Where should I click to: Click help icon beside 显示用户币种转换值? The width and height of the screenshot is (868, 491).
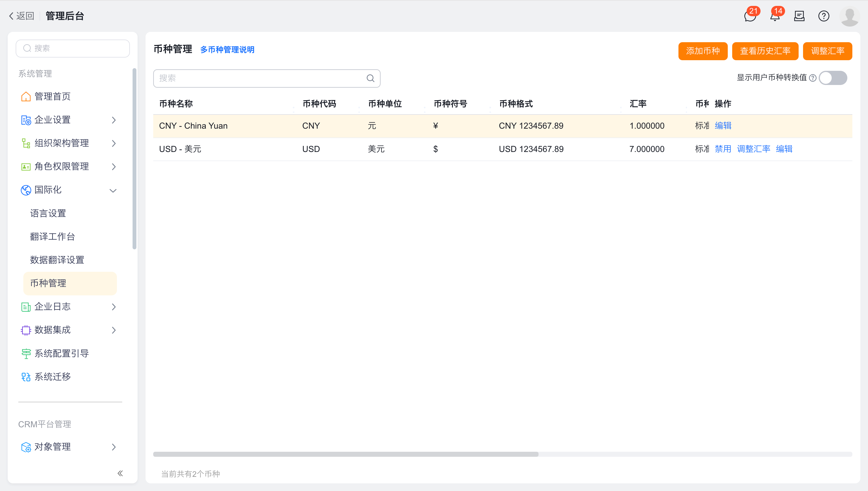click(813, 78)
